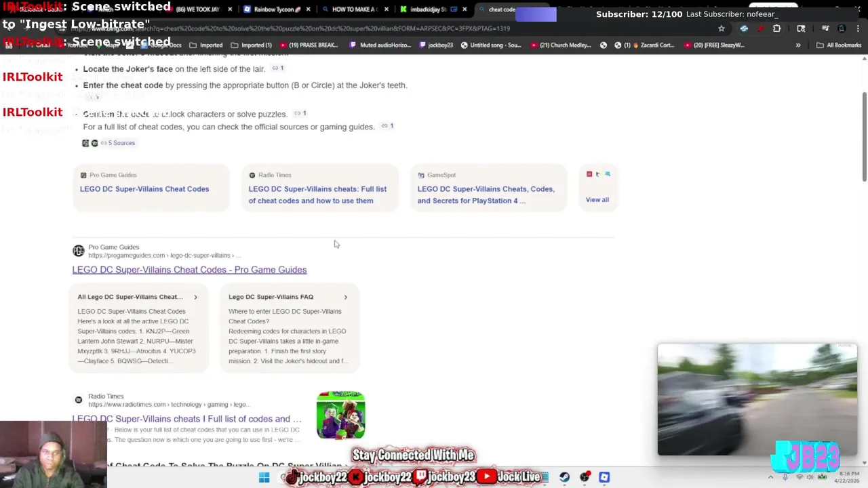This screenshot has height=488, width=868.
Task: Open the Imported bookmarks folder
Action: pyautogui.click(x=208, y=45)
